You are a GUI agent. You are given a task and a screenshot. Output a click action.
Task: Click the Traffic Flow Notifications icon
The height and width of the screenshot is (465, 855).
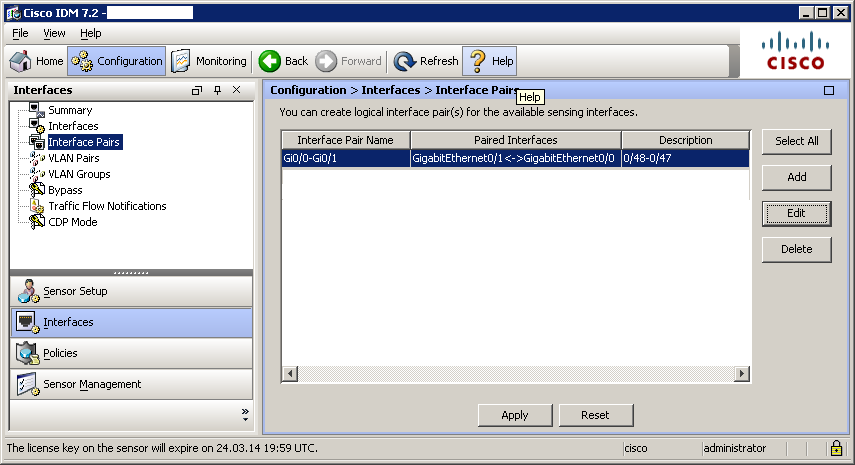pos(37,206)
